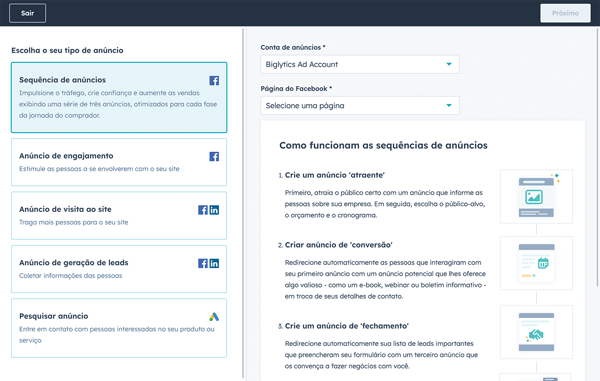Click LinkedIn icon in Anúncio de geração de leads

pyautogui.click(x=214, y=263)
